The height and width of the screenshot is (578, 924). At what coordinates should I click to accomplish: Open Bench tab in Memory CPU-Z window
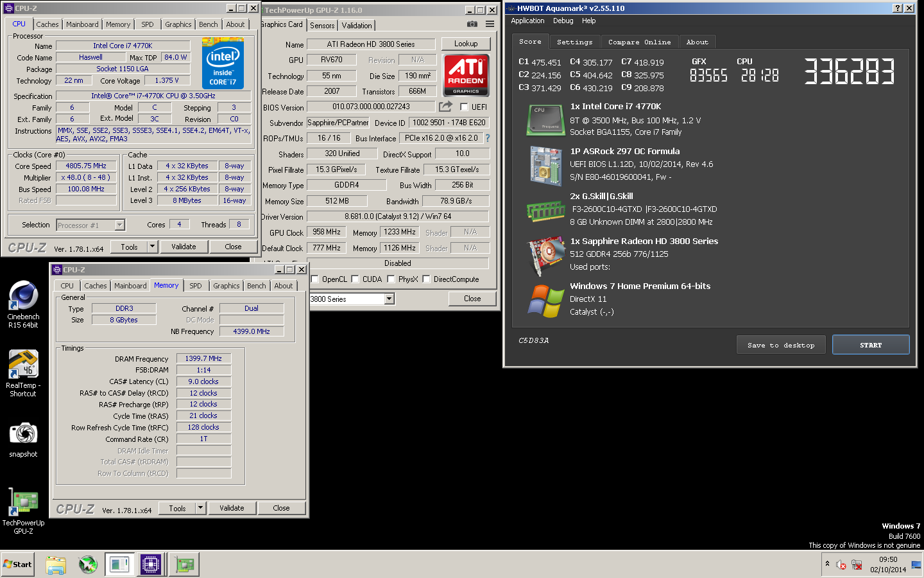pyautogui.click(x=256, y=286)
